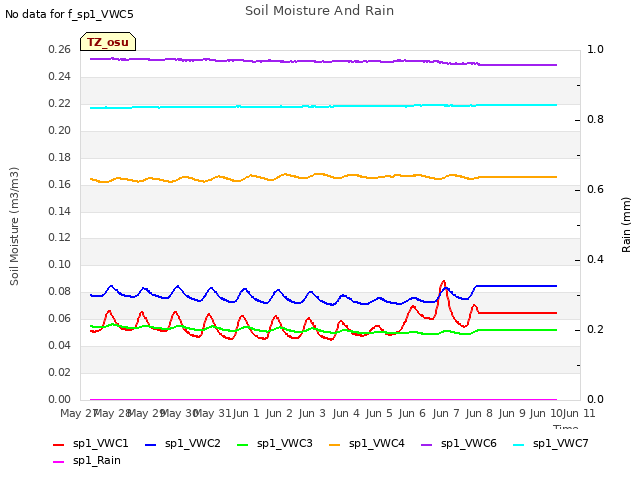
Task: Click the green sp1_VWC3 legend swatch
Action: coord(242,444)
